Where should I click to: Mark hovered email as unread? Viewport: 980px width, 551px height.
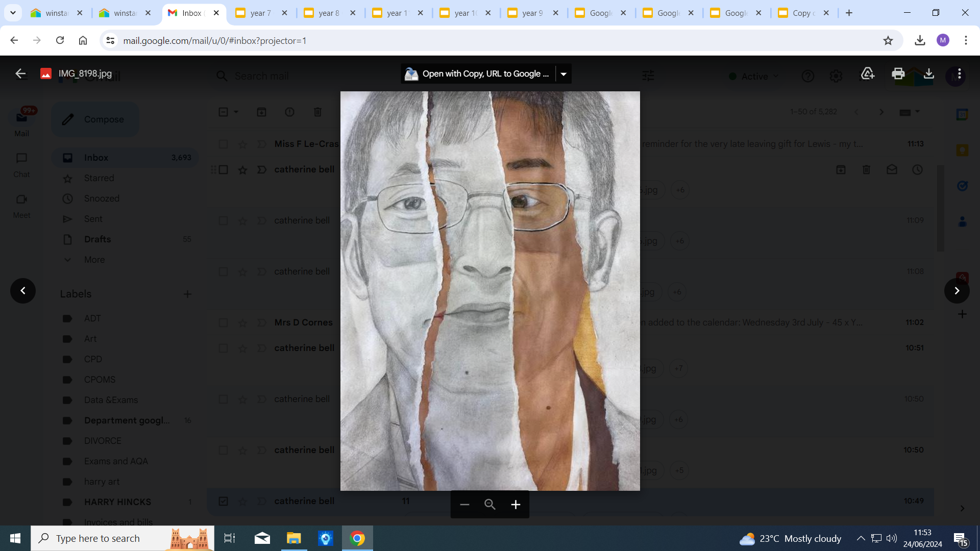(892, 170)
